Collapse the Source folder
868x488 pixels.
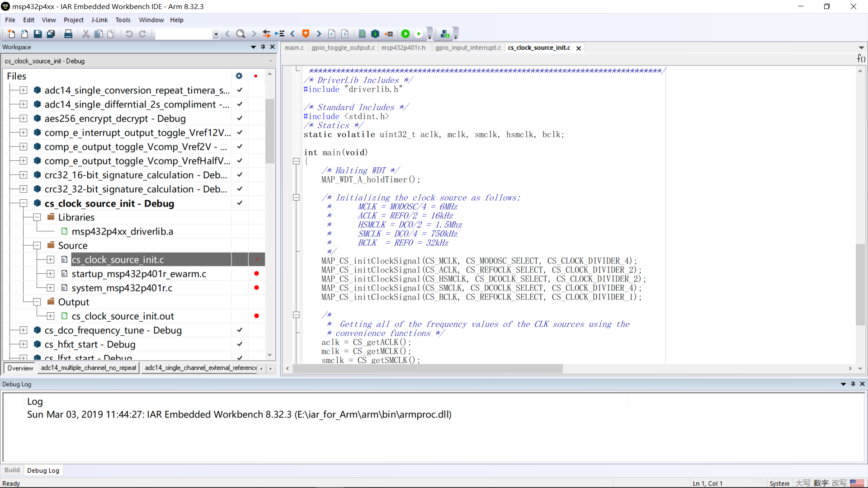click(37, 245)
